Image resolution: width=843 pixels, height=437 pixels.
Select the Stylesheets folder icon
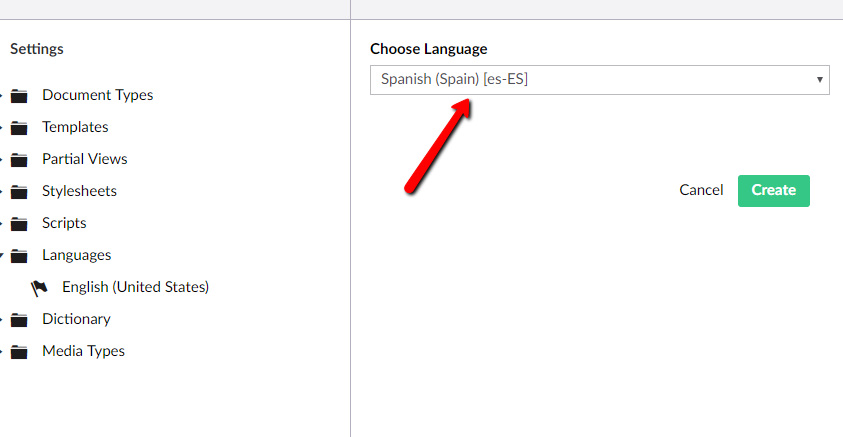[x=19, y=192]
